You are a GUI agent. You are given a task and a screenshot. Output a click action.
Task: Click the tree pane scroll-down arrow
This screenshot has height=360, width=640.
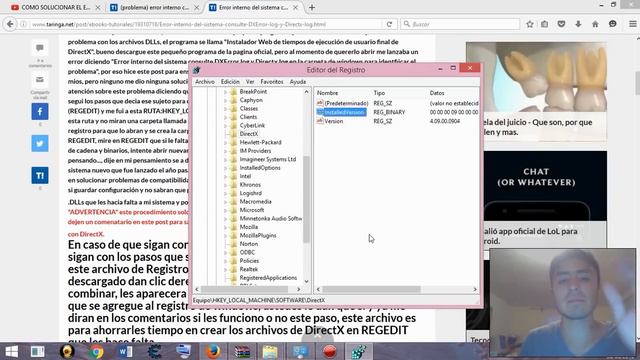point(307,282)
